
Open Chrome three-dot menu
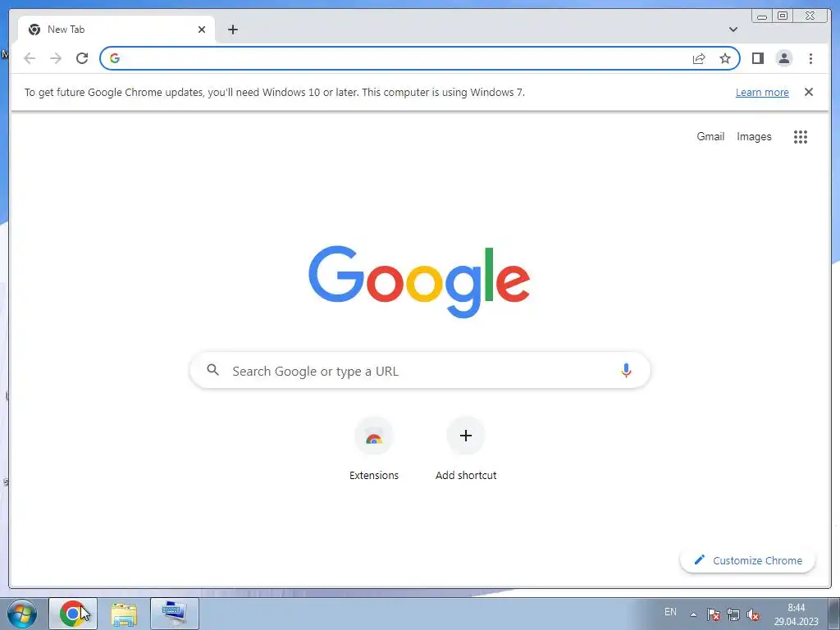[x=810, y=58]
